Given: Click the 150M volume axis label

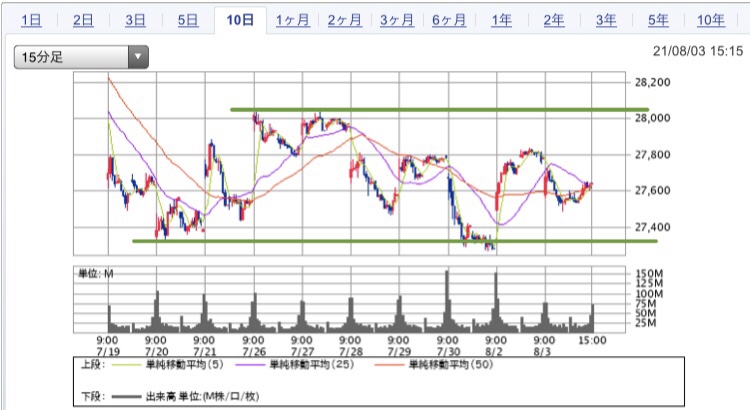Looking at the screenshot, I should (649, 274).
